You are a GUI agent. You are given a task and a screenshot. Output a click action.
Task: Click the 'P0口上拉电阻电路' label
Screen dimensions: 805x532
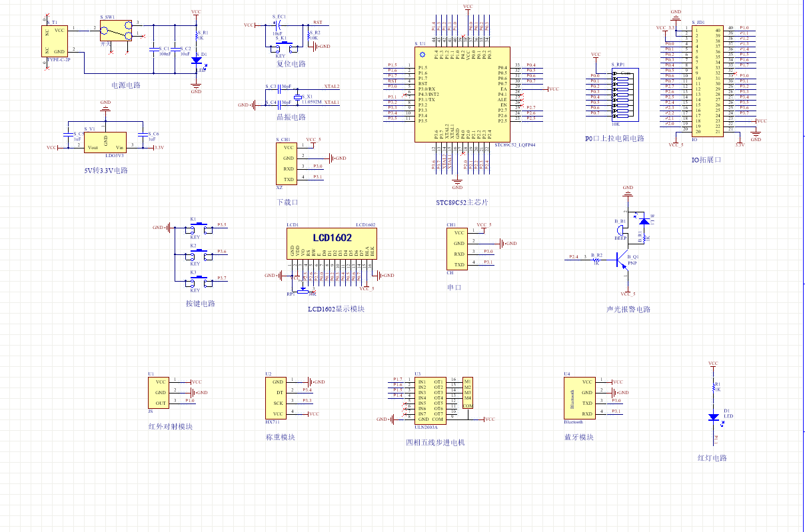click(614, 138)
